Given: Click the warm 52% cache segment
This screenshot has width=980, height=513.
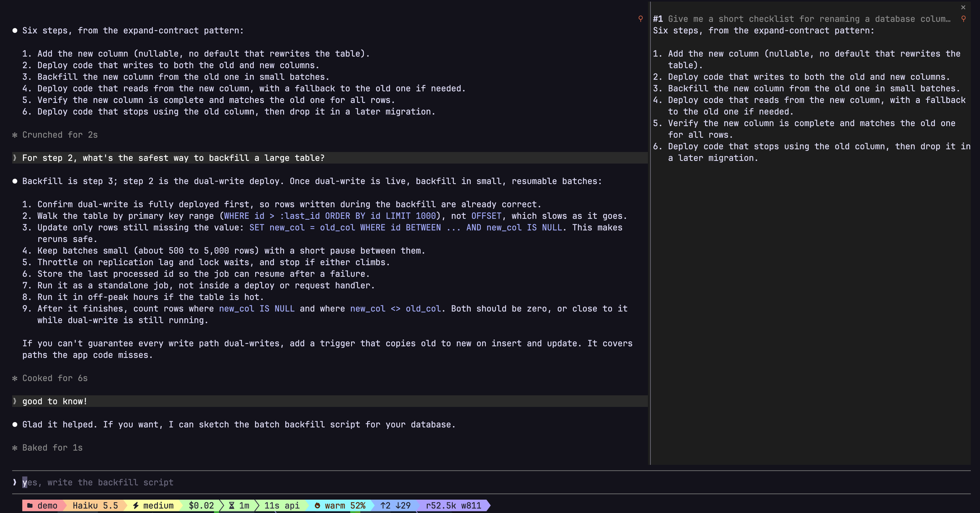Looking at the screenshot, I should click(340, 505).
